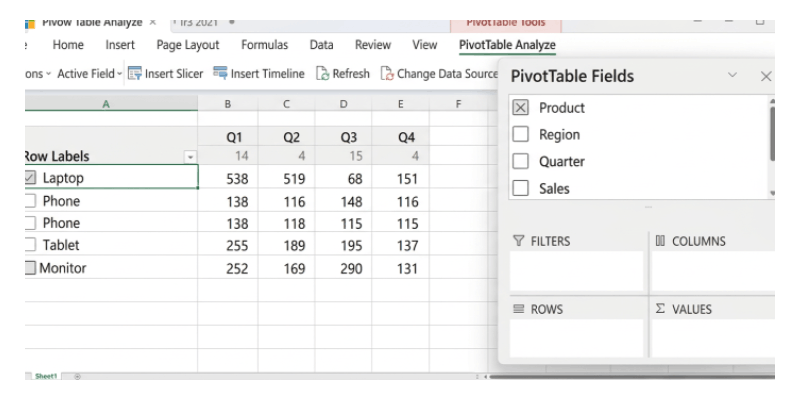Switch to the Home tab
The image size is (800, 400).
coord(68,45)
